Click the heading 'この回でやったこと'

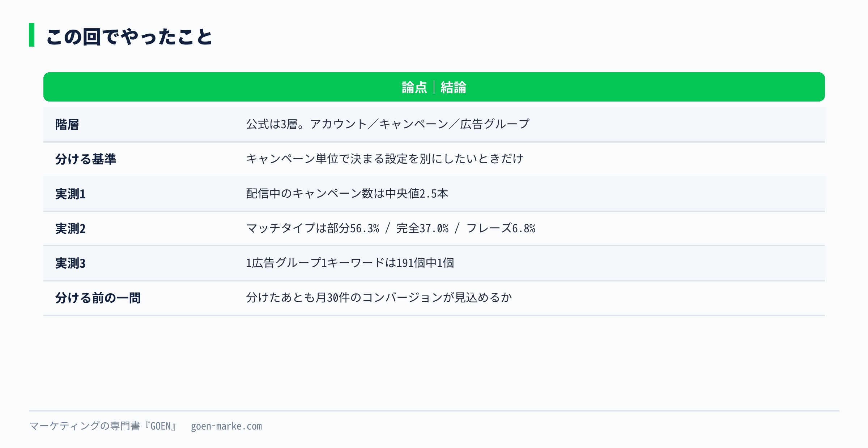[x=129, y=36]
